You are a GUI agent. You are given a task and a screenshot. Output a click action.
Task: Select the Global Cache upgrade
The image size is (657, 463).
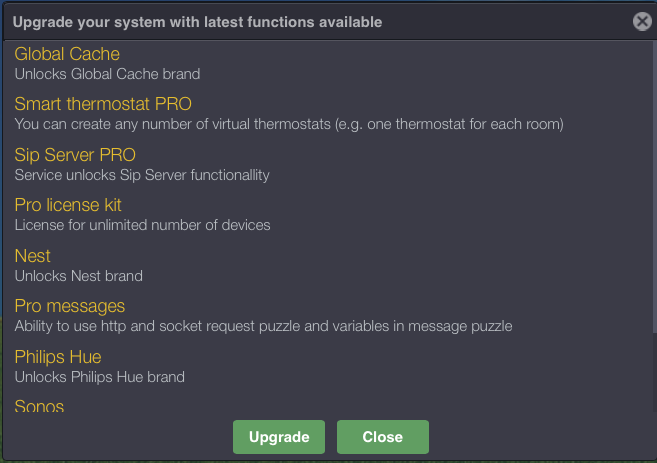pyautogui.click(x=67, y=54)
